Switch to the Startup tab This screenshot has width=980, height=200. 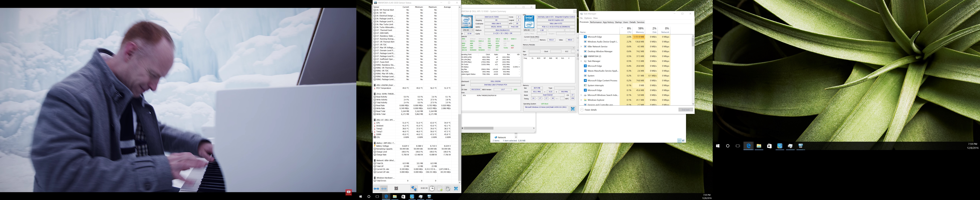coord(618,22)
